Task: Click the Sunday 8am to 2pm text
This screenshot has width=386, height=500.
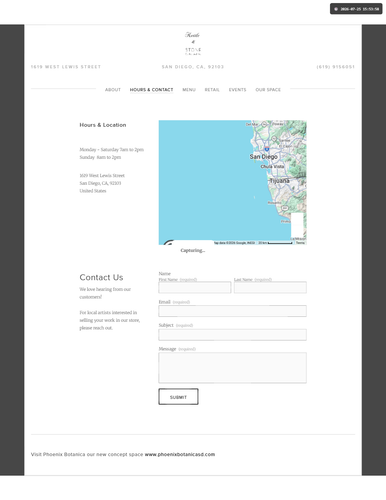Action: 100,157
